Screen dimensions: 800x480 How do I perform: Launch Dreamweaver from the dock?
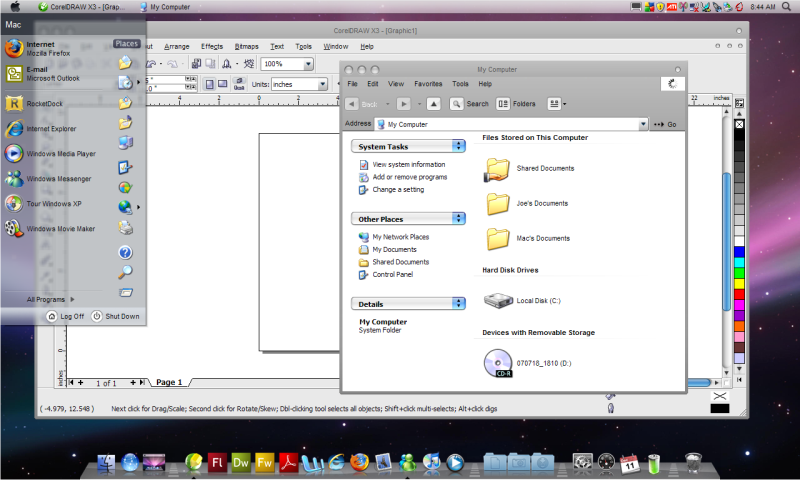(241, 463)
